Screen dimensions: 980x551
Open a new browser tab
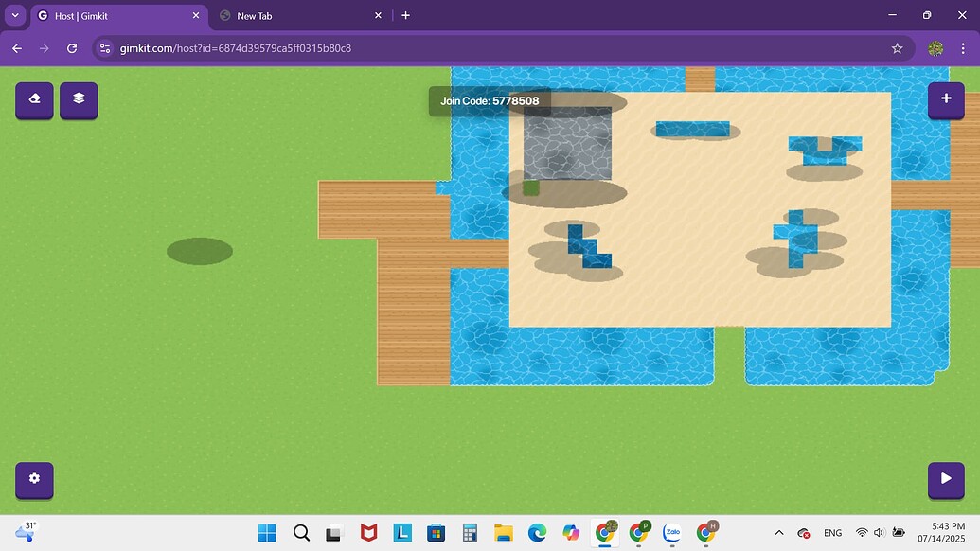point(405,16)
